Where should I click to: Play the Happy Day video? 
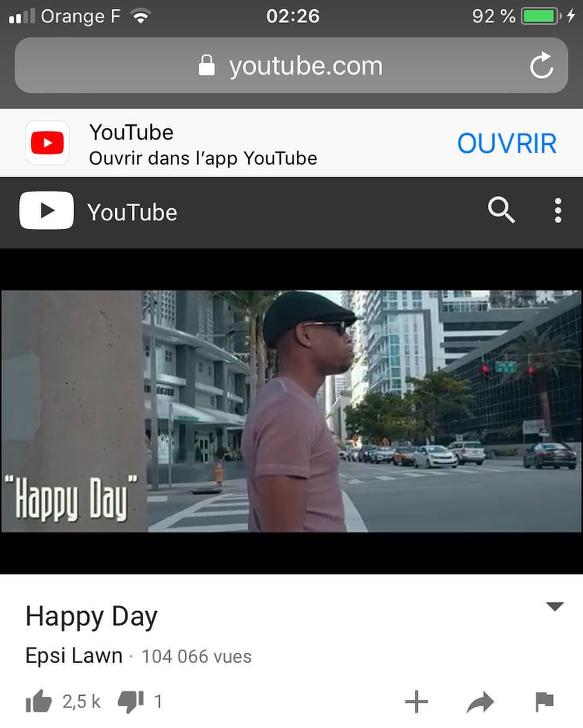tap(291, 411)
